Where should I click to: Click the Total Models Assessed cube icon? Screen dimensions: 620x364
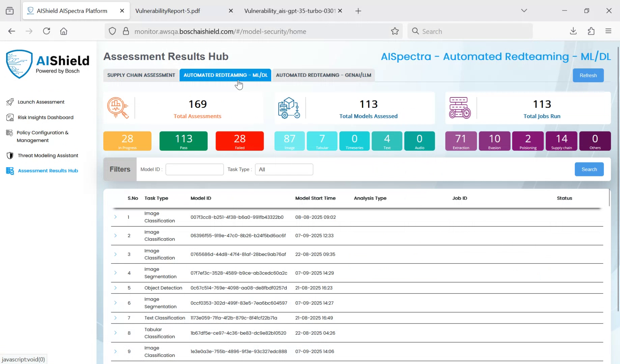pos(288,108)
